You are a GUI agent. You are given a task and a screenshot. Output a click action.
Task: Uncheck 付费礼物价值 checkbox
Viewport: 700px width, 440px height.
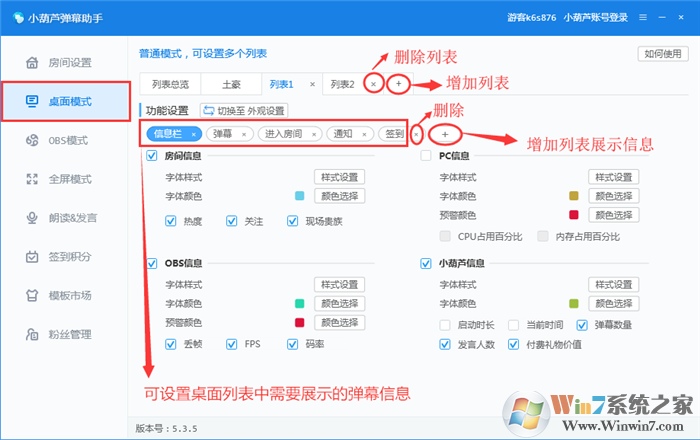[513, 345]
